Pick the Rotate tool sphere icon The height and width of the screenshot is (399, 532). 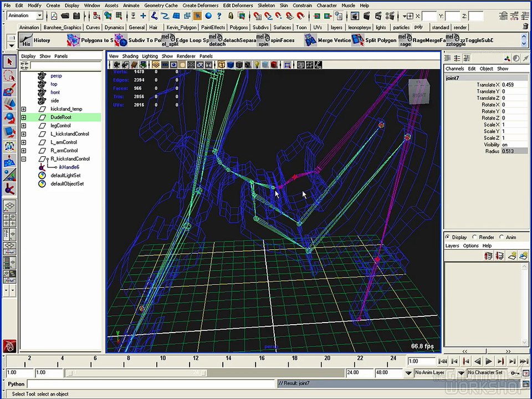pyautogui.click(x=9, y=118)
